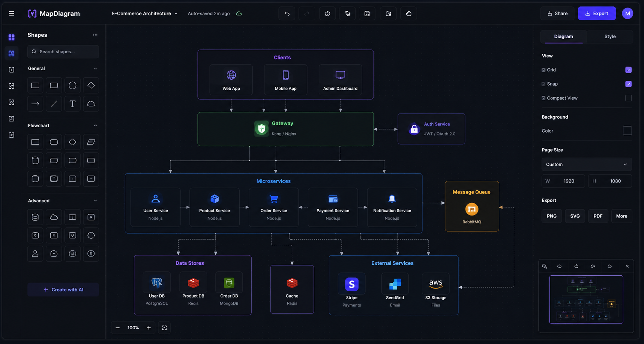Image resolution: width=644 pixels, height=344 pixels.
Task: Click the Gateway shield icon
Action: click(x=261, y=128)
